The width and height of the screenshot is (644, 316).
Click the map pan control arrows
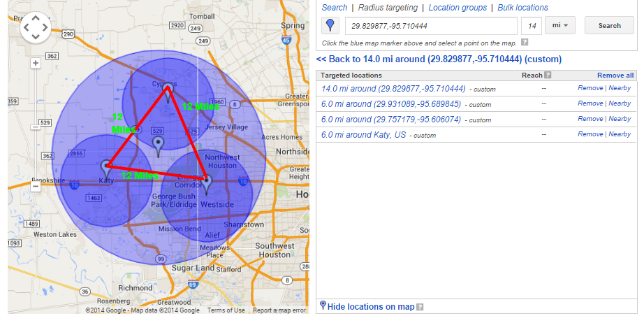(36, 28)
